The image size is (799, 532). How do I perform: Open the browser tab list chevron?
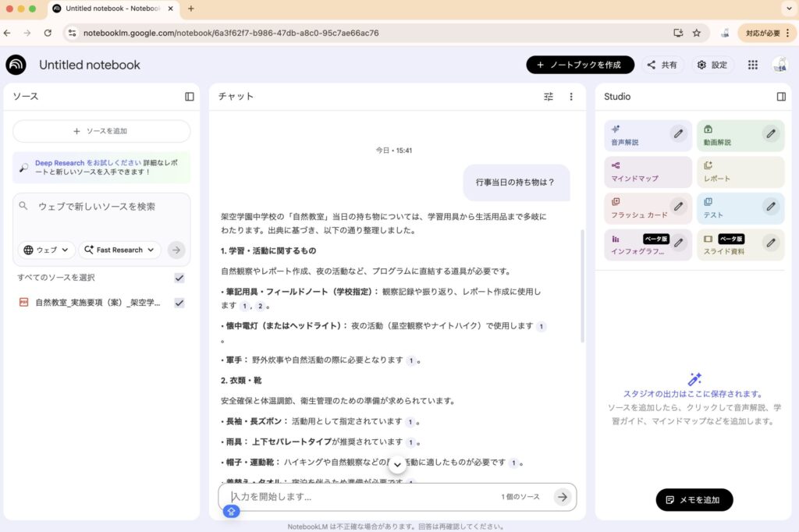(786, 9)
